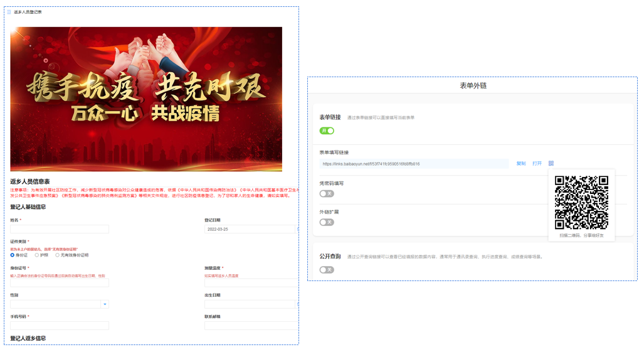Enable the 外链扩展 toggle
Image resolution: width=644 pixels, height=352 pixels.
327,222
